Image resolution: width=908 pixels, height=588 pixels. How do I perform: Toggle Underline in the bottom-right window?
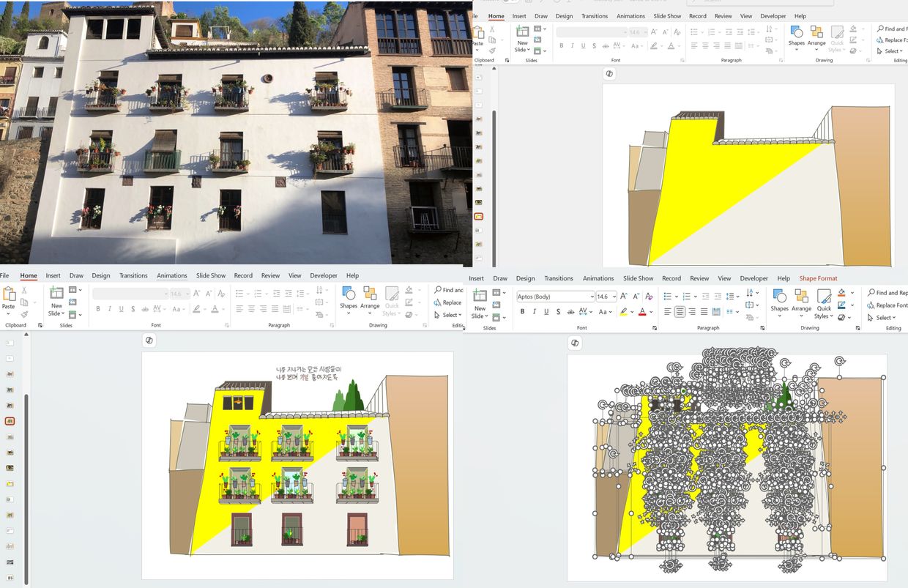click(546, 312)
